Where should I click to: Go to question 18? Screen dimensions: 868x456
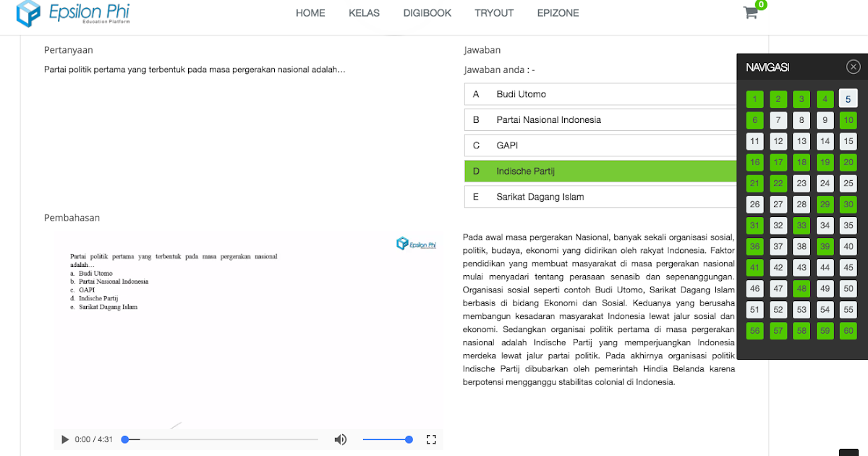(801, 162)
